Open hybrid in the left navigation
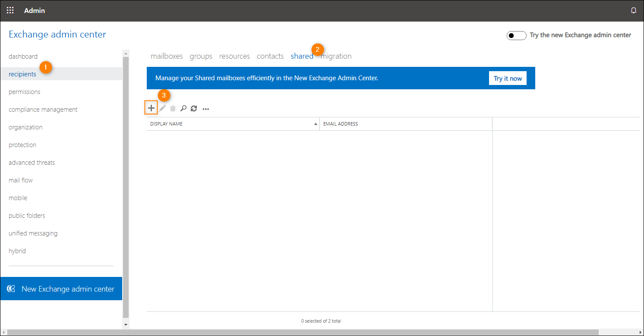The height and width of the screenshot is (336, 644). [17, 251]
